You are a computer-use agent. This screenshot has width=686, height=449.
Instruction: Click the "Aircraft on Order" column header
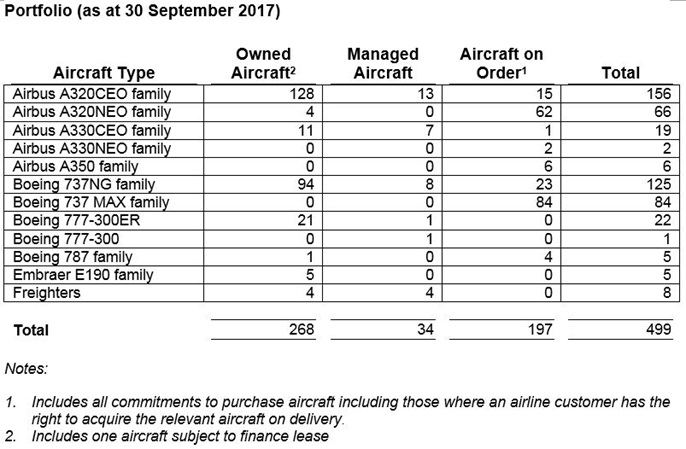(501, 63)
